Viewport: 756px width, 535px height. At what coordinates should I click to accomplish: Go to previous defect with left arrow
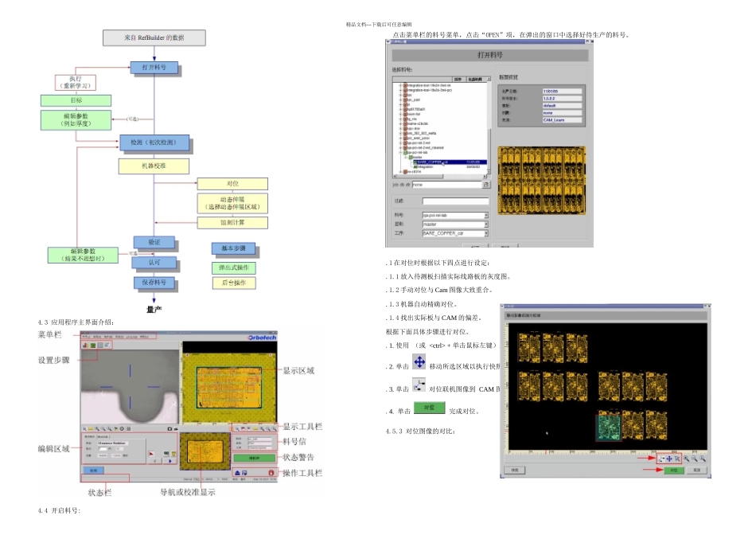[154, 461]
